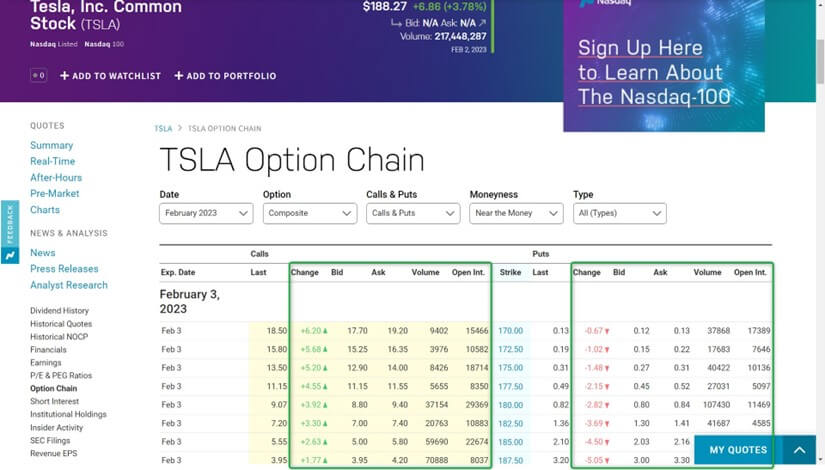Image resolution: width=825 pixels, height=470 pixels.
Task: Open the Press Releases sidebar link
Action: click(x=64, y=269)
